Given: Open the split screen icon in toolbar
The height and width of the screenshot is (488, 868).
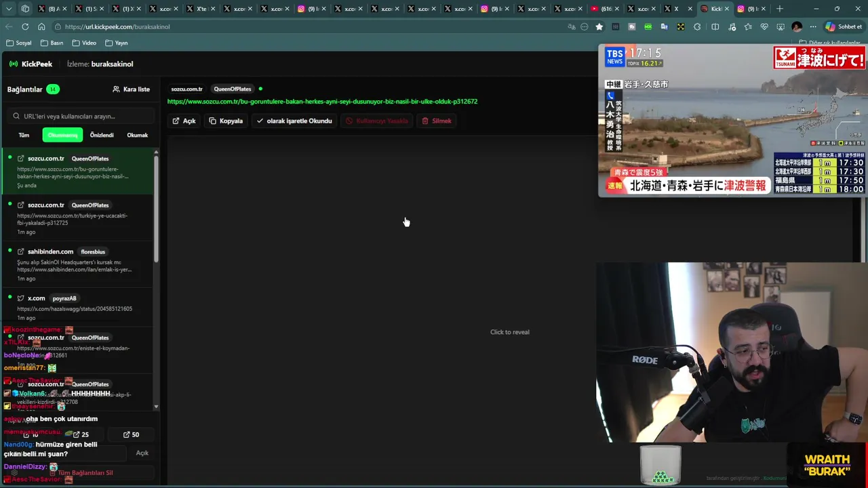Looking at the screenshot, I should 715,26.
